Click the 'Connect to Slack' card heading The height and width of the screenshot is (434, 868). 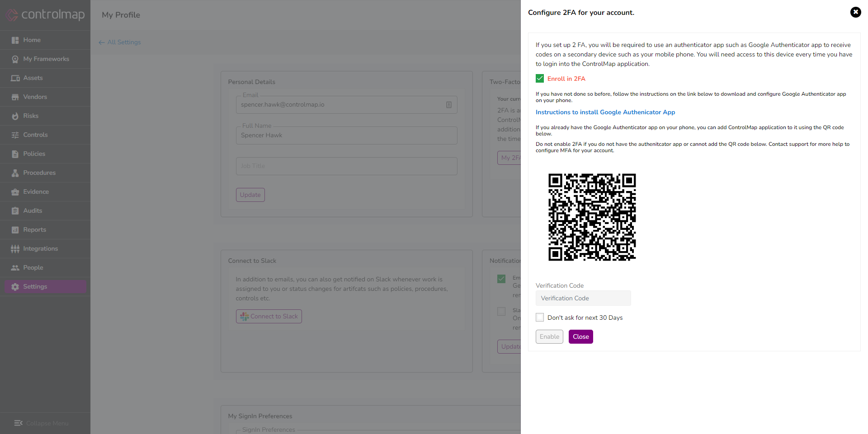(252, 261)
